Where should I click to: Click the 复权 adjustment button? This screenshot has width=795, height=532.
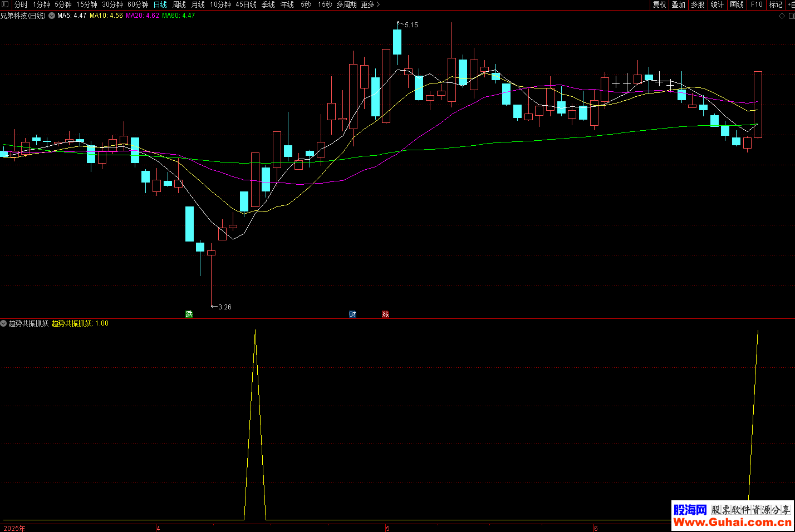pyautogui.click(x=659, y=4)
